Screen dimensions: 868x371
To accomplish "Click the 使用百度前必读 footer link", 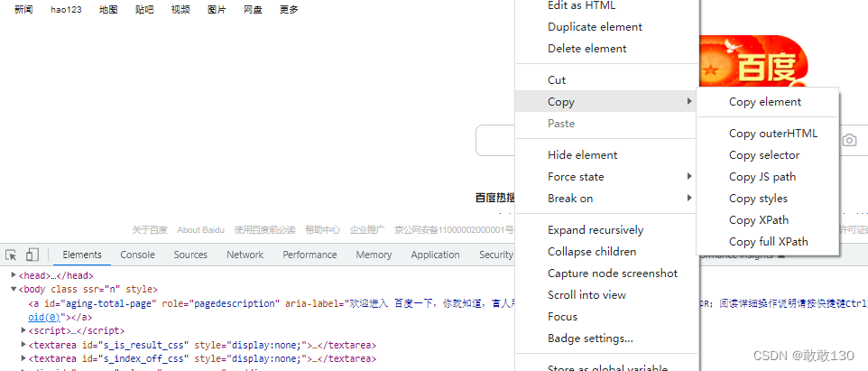I will coord(264,230).
